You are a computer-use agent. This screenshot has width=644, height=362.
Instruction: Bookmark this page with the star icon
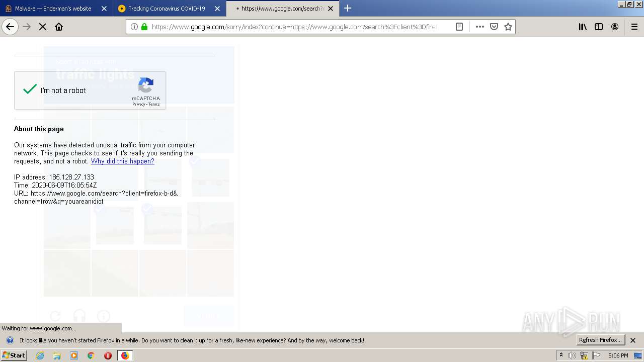coord(508,27)
